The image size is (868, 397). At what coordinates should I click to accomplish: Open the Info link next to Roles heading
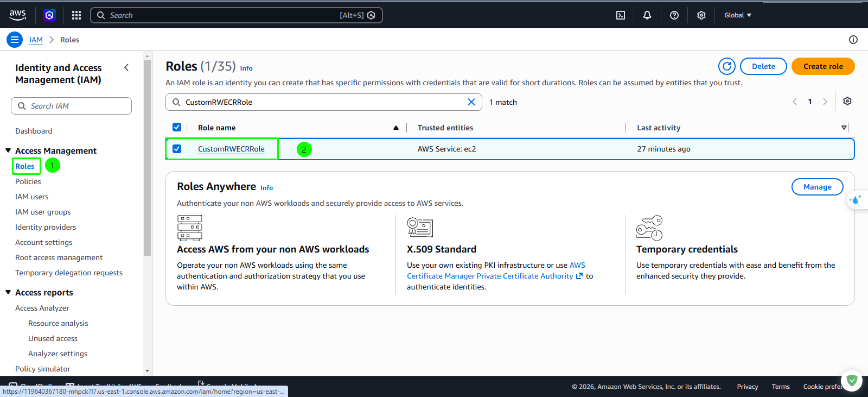point(246,68)
